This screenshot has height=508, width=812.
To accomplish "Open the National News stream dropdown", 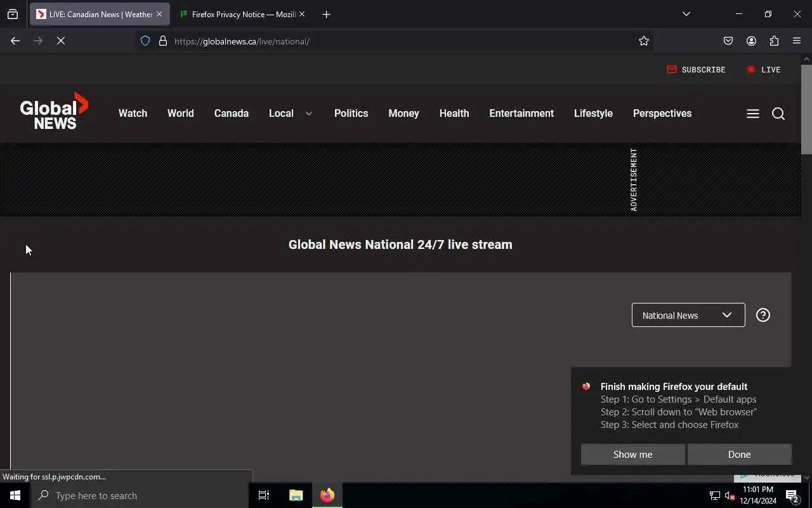I will (688, 315).
